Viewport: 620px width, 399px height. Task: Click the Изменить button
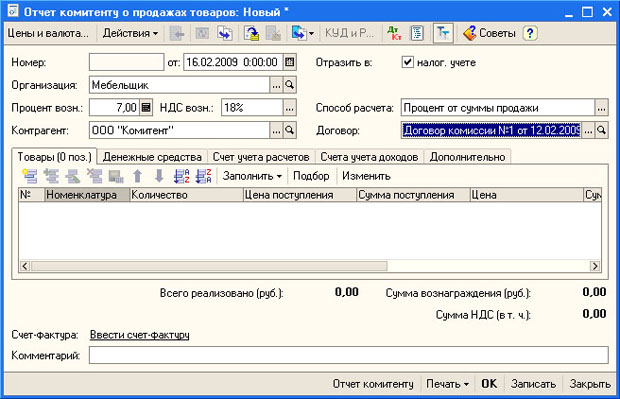(366, 176)
